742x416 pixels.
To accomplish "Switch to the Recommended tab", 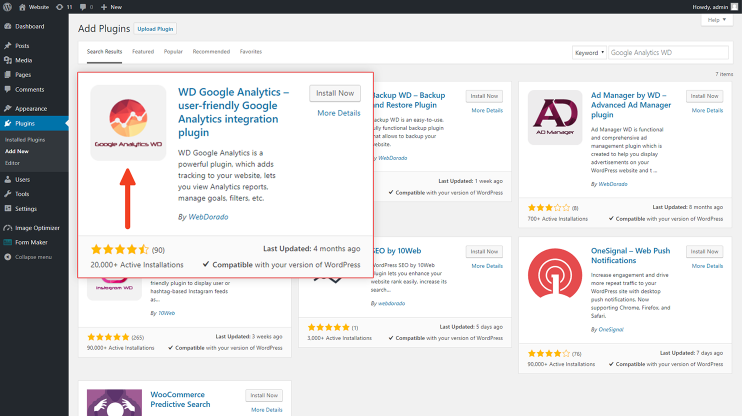I will (x=211, y=52).
